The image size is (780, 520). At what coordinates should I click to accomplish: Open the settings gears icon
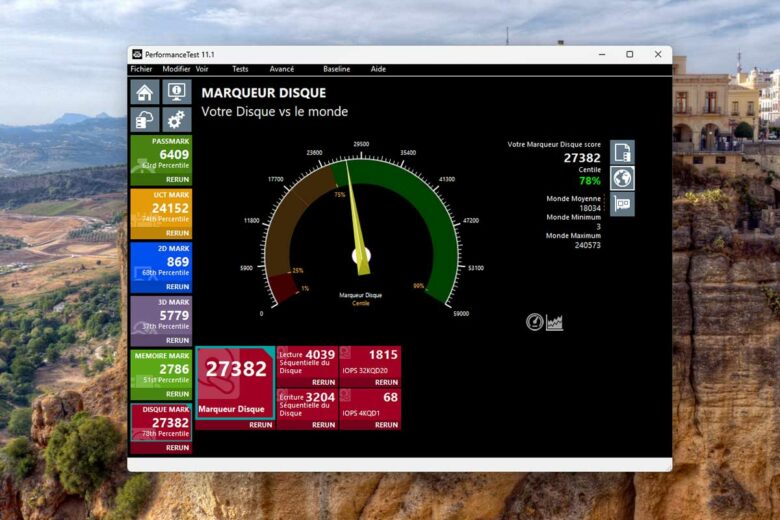click(x=177, y=120)
